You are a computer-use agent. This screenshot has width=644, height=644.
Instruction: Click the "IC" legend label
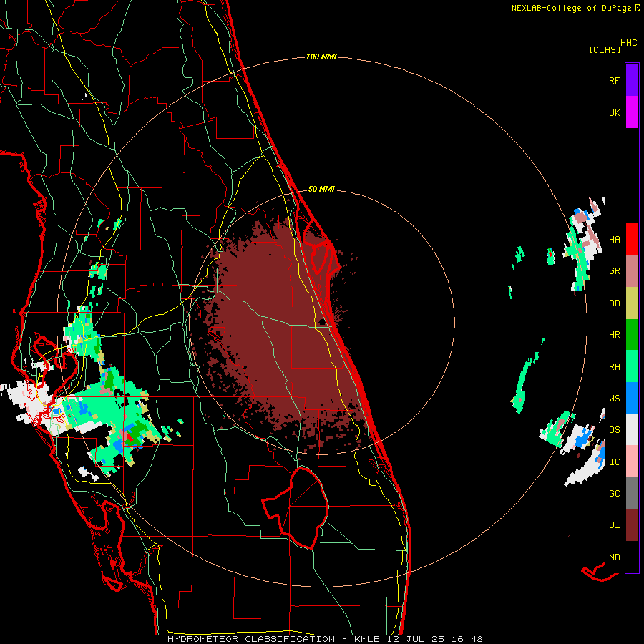coord(614,462)
